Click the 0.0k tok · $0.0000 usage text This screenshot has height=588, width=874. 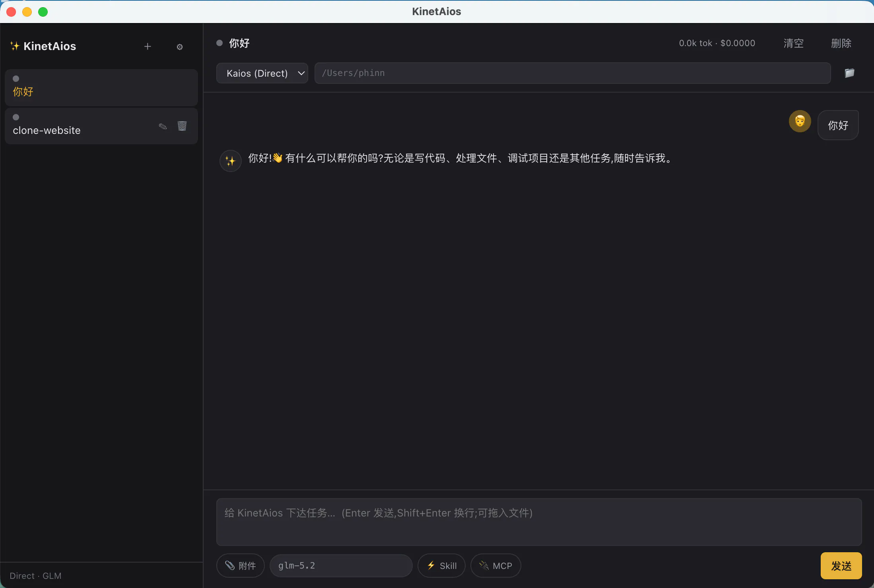717,43
